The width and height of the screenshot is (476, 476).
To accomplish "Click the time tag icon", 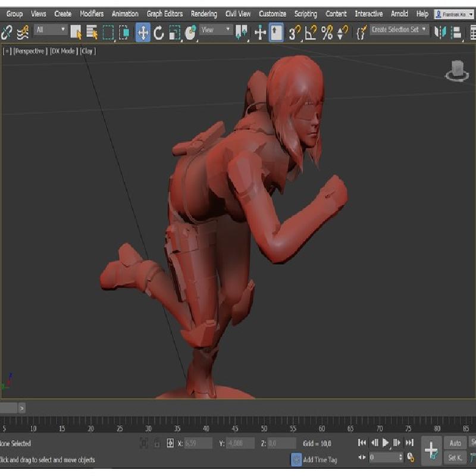I will coord(296,459).
